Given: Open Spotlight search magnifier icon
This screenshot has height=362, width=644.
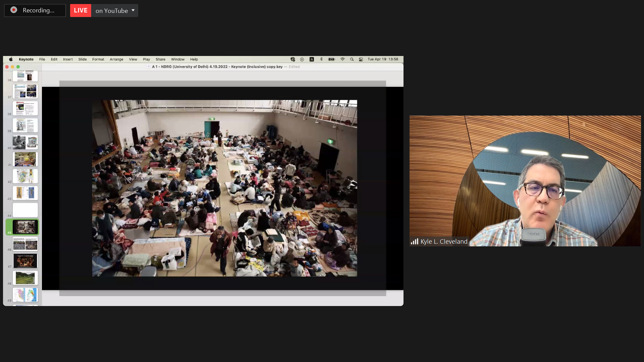Looking at the screenshot, I should 352,59.
